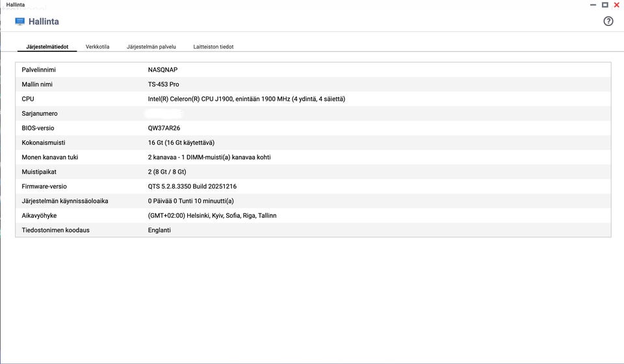Click the Firmware-versio label
The height and width of the screenshot is (364, 624).
[x=44, y=186]
